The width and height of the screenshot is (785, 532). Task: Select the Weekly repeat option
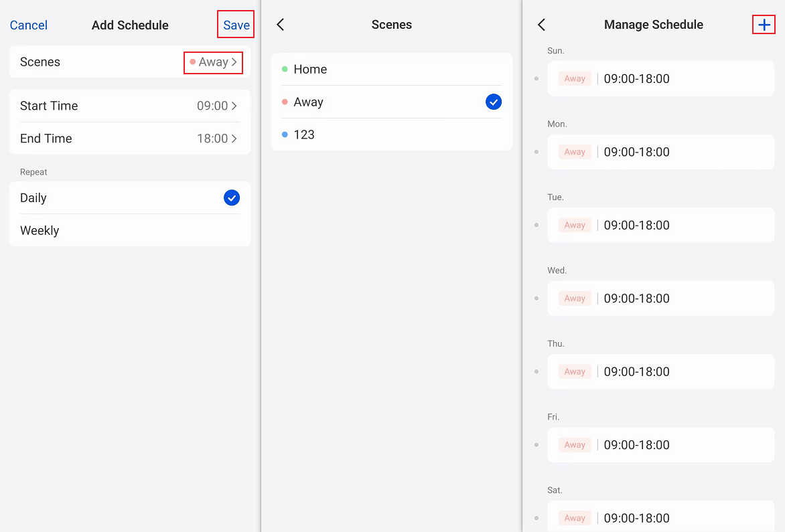coord(130,231)
